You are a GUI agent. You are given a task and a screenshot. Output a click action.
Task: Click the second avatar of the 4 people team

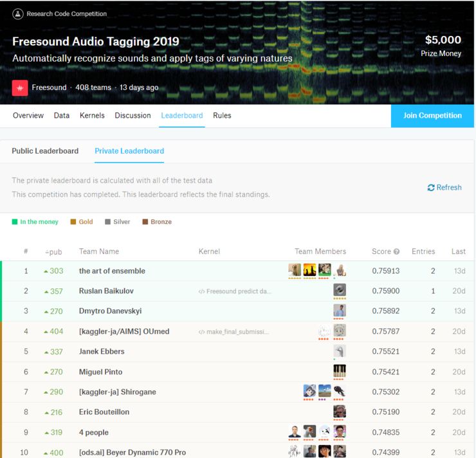click(x=309, y=431)
